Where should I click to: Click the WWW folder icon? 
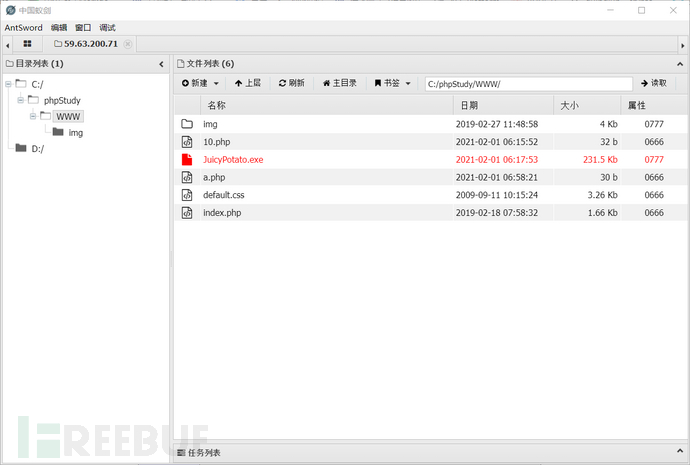point(45,115)
